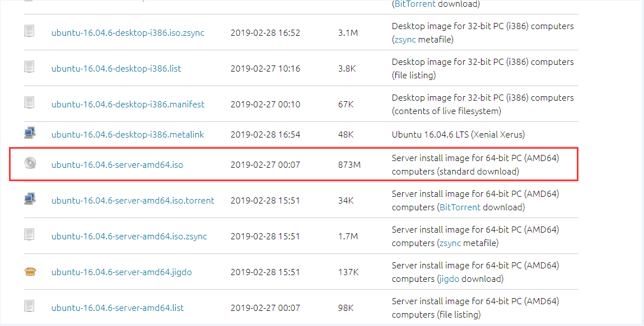Open ubuntu-16.04.6-desktop-i386.list link
644x326 pixels.
(x=116, y=68)
